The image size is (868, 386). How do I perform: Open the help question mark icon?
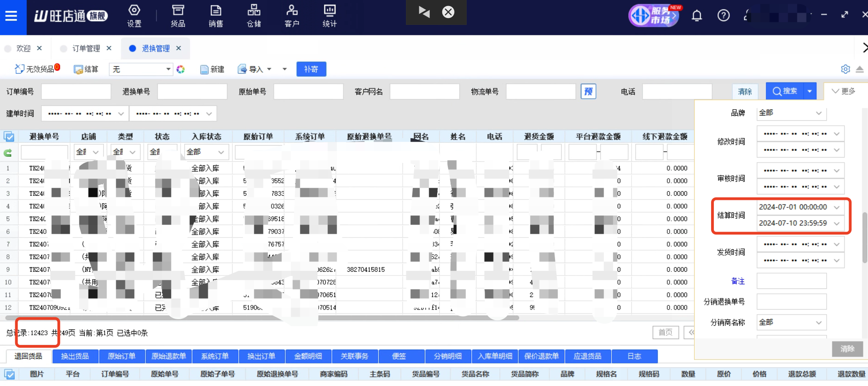[x=723, y=16]
